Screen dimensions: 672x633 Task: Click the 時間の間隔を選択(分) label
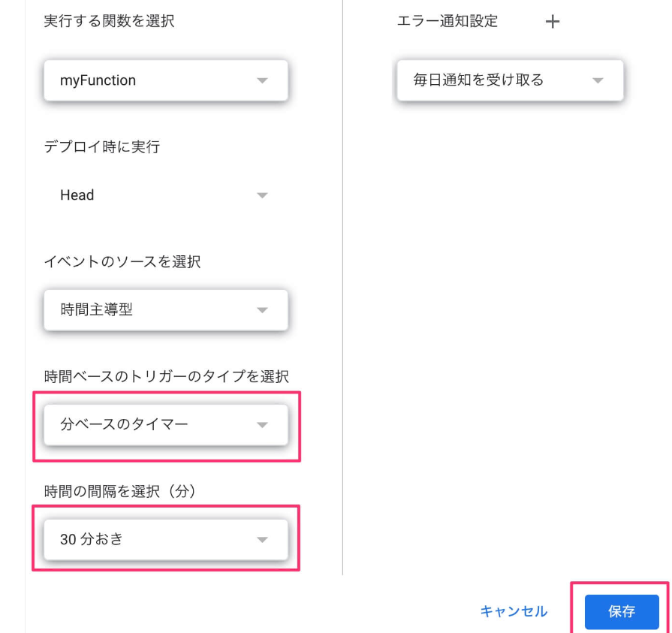tap(120, 491)
